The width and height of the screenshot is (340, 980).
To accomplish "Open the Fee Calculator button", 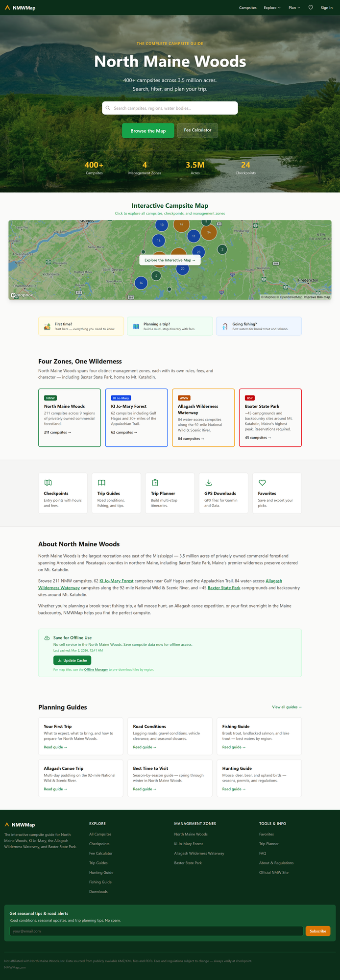I will [197, 130].
